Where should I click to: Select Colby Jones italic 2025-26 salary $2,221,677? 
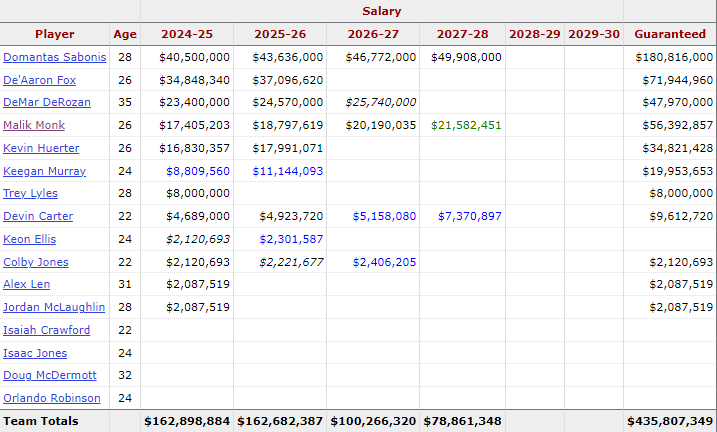point(291,262)
